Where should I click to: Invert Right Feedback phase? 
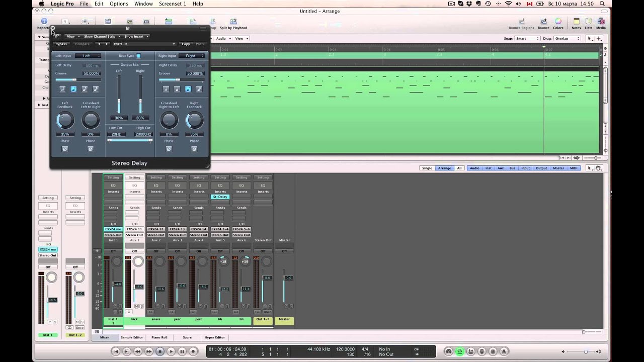pos(194,149)
